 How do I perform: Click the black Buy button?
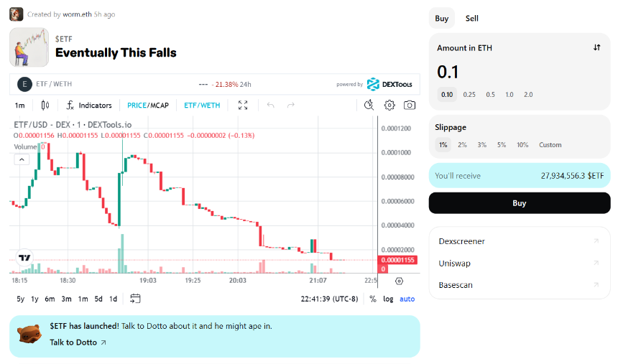pyautogui.click(x=520, y=203)
